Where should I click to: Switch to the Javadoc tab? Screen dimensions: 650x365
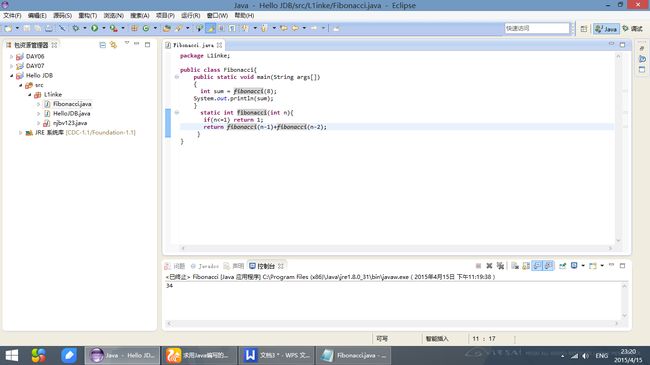(204, 266)
